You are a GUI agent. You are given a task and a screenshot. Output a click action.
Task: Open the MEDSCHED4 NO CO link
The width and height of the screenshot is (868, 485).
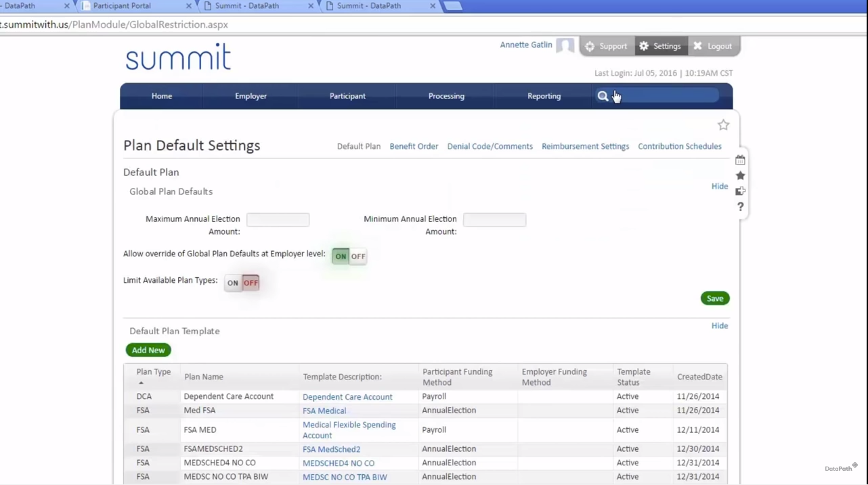tap(339, 463)
